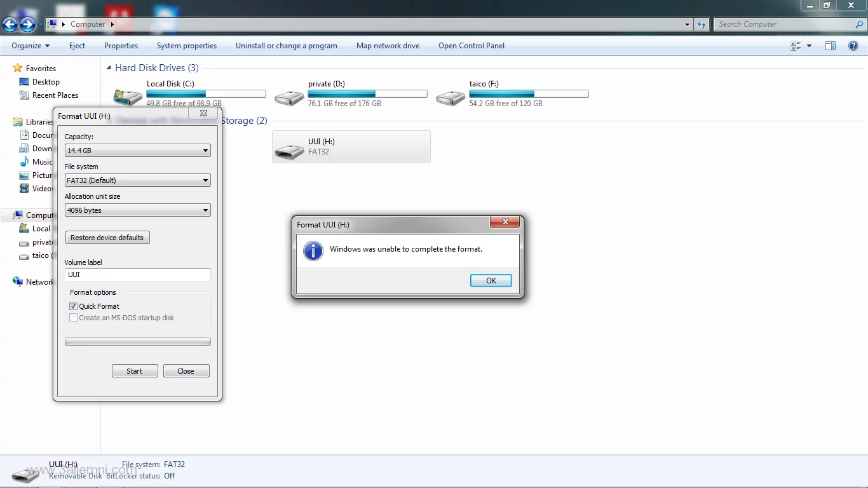Screen dimensions: 868x488
Task: Select the private (D:) drive icon
Action: [289, 97]
